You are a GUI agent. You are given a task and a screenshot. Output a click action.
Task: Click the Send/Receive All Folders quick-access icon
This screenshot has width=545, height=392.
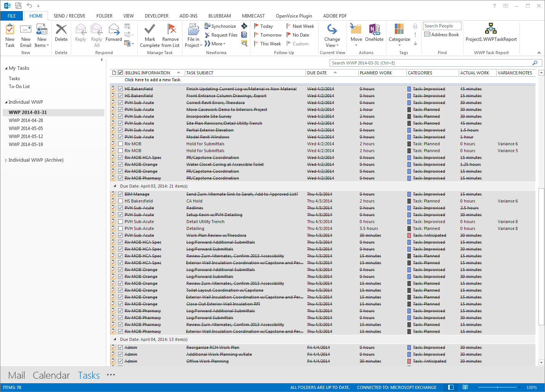18,5
